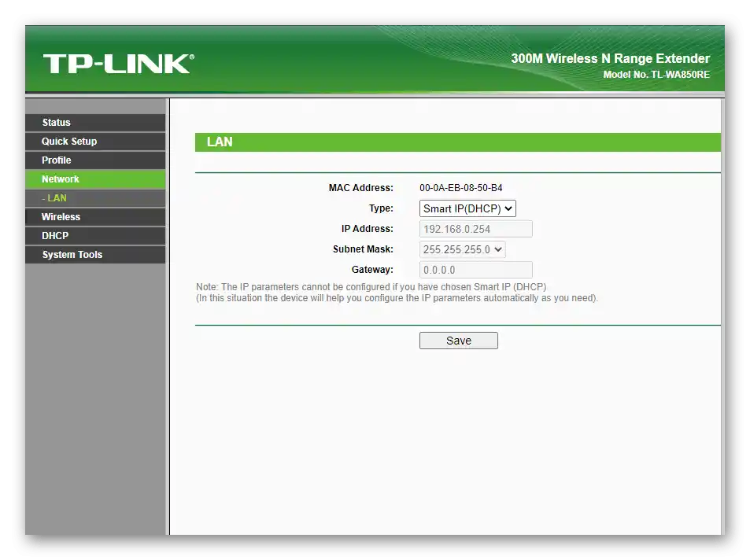Expand the Subnet Mask 255.255.255.0 dropdown
The height and width of the screenshot is (560, 750).
462,249
